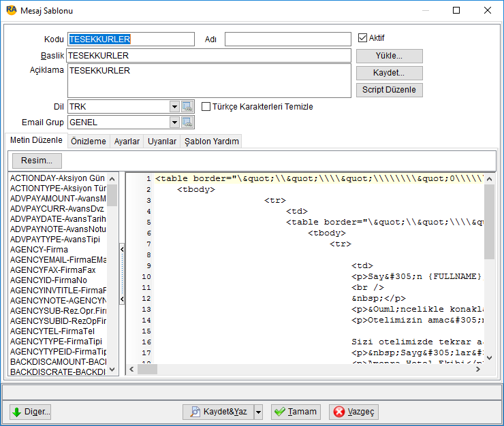Image resolution: width=504 pixels, height=426 pixels.
Task: Select AGENCYNOTE-AGENCYN item
Action: click(x=58, y=301)
